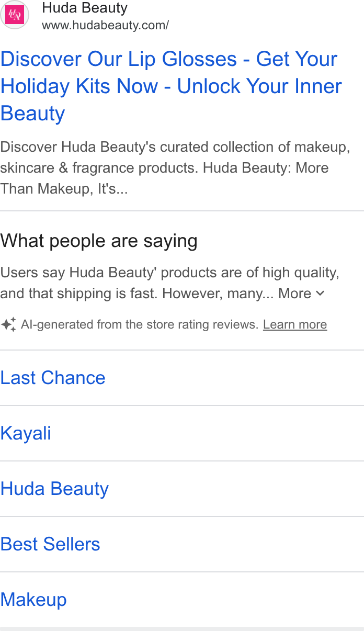Open the Kayali sitelink
The width and height of the screenshot is (364, 631).
click(x=26, y=433)
